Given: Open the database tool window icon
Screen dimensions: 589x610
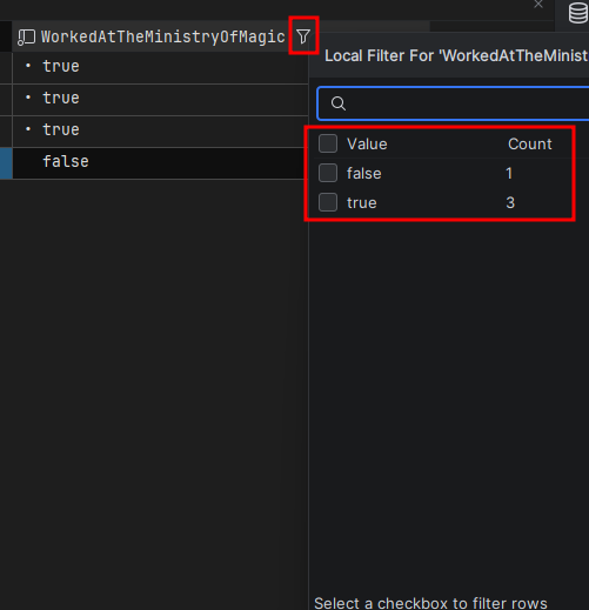Looking at the screenshot, I should point(578,12).
